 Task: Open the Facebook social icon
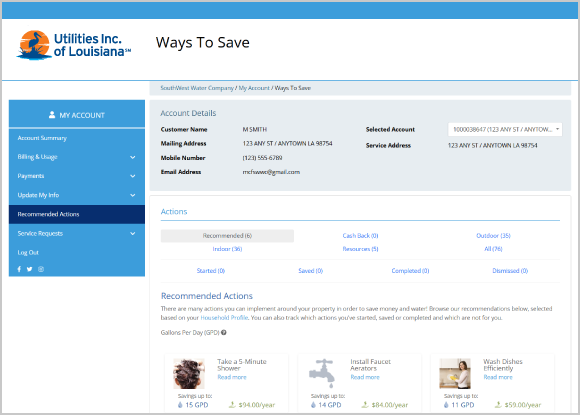point(19,269)
